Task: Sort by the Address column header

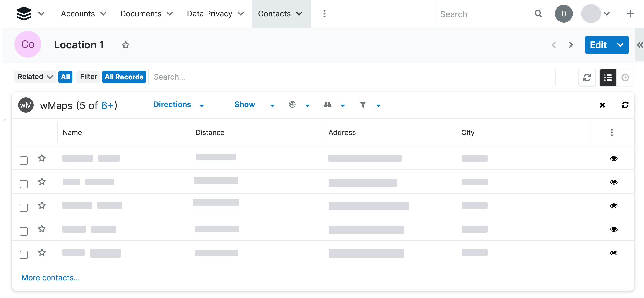Action: (x=342, y=132)
